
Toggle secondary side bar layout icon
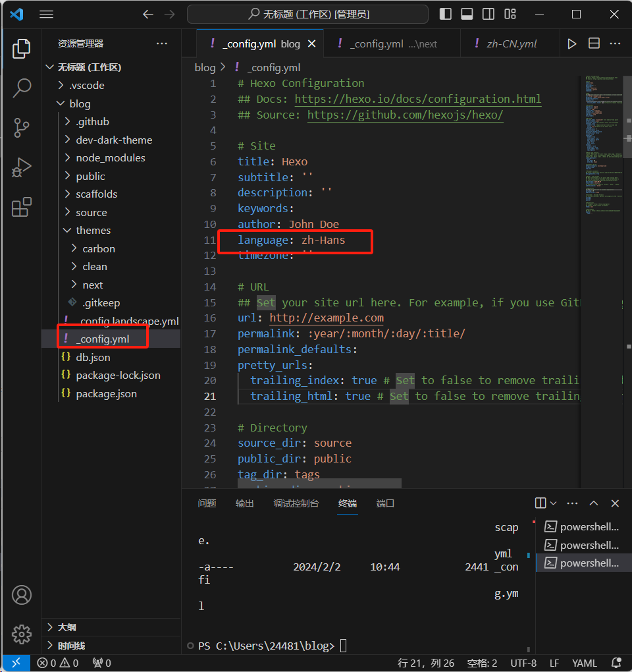[x=488, y=14]
